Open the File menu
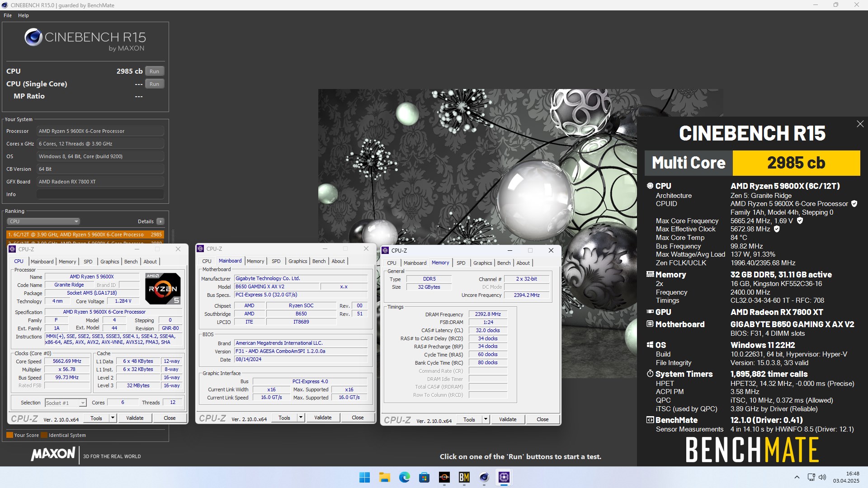The height and width of the screenshot is (488, 868). pos(8,15)
